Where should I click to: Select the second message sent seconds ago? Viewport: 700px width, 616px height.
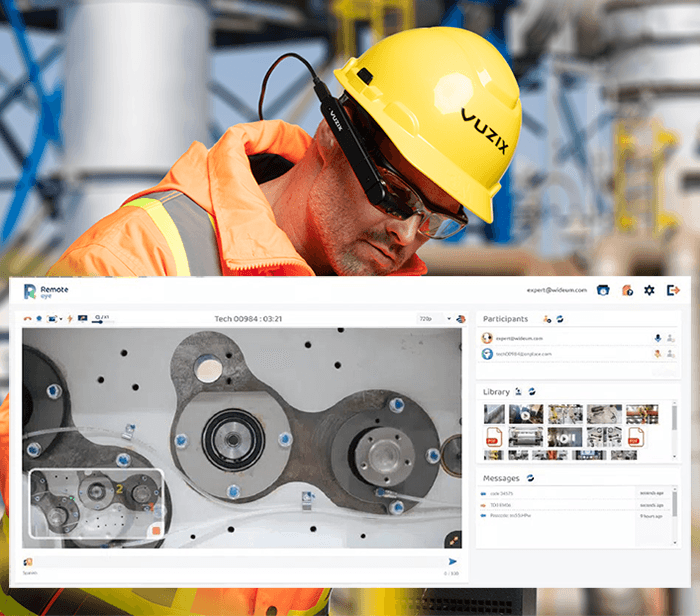click(x=575, y=505)
